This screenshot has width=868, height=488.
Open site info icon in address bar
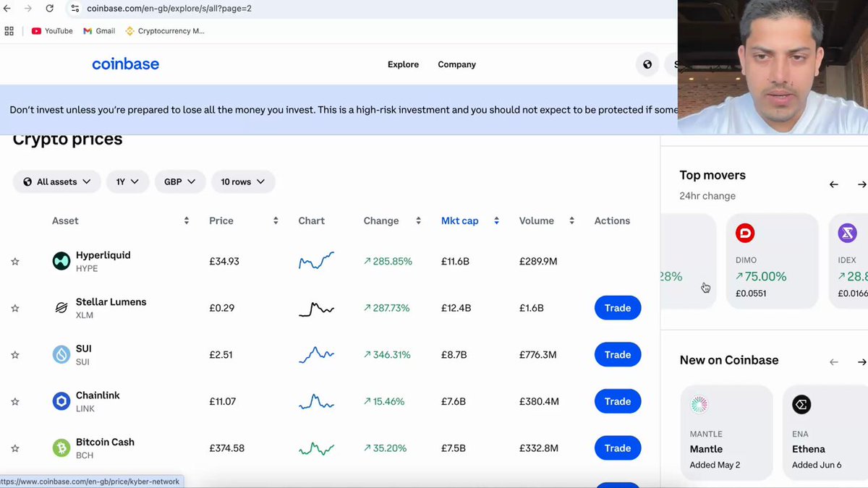tap(75, 9)
